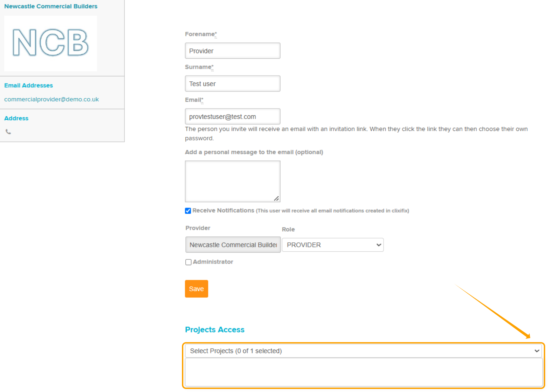Image resolution: width=554 pixels, height=392 pixels.
Task: Click the Surname input field
Action: click(233, 83)
